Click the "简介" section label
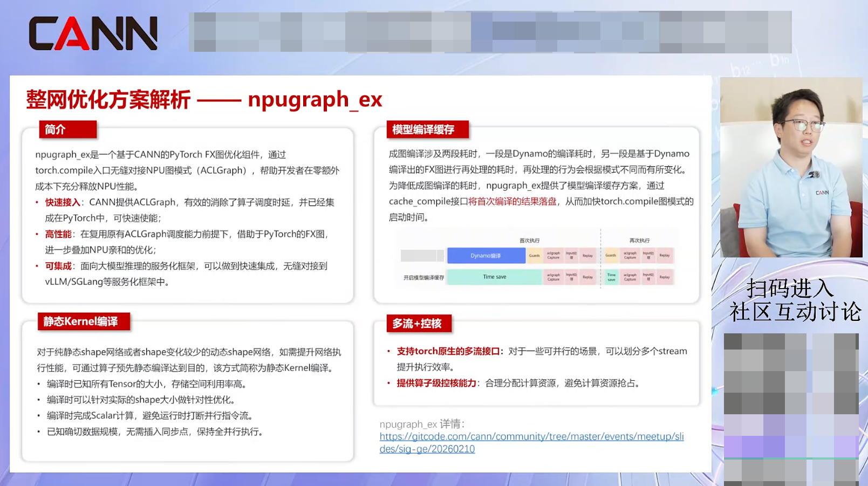 pyautogui.click(x=68, y=129)
